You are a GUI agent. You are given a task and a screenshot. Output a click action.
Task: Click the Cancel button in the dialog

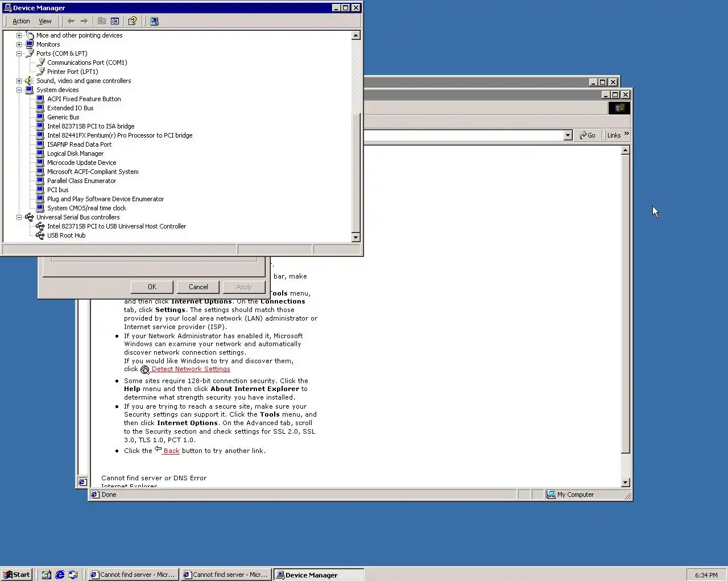[x=198, y=287]
